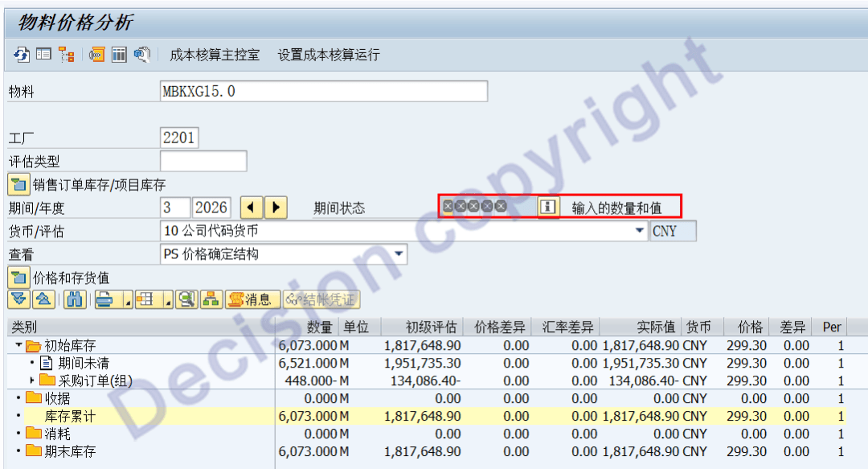Collapse the 初始库存 tree node
Screen dimensions: 868x469
click(x=18, y=345)
